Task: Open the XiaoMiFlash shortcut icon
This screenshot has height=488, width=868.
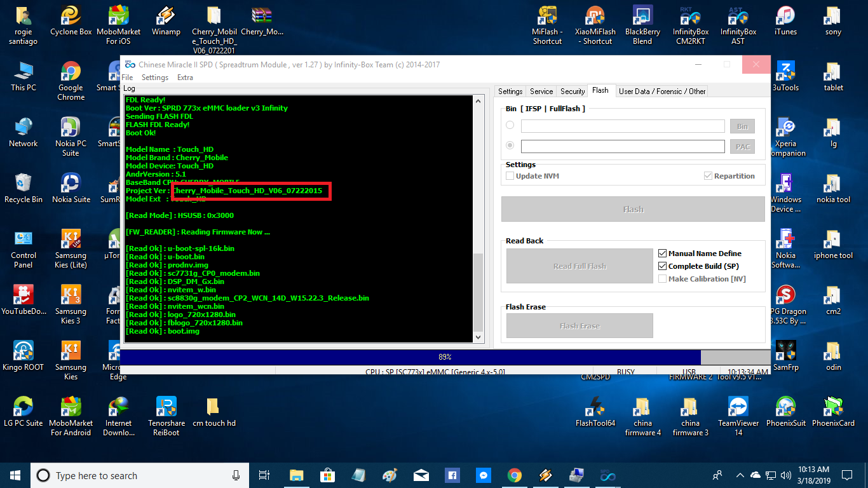Action: click(x=595, y=25)
